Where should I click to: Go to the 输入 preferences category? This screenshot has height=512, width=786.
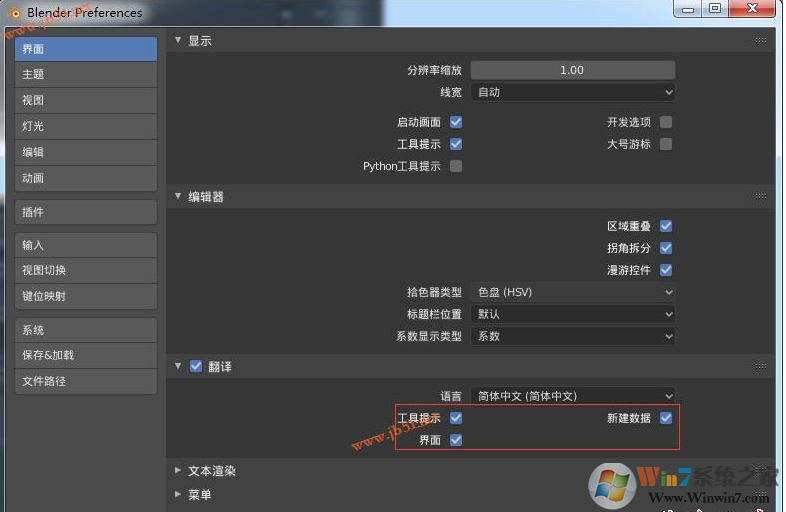(x=86, y=245)
